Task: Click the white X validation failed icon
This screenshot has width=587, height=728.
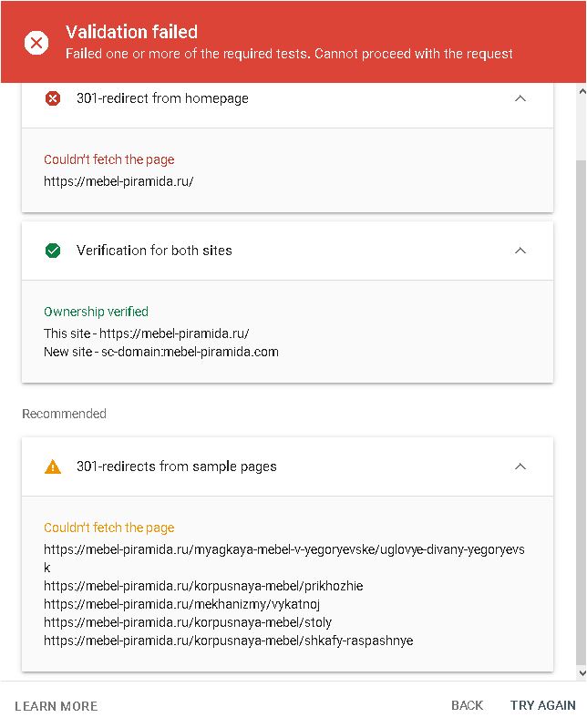Action: tap(36, 43)
